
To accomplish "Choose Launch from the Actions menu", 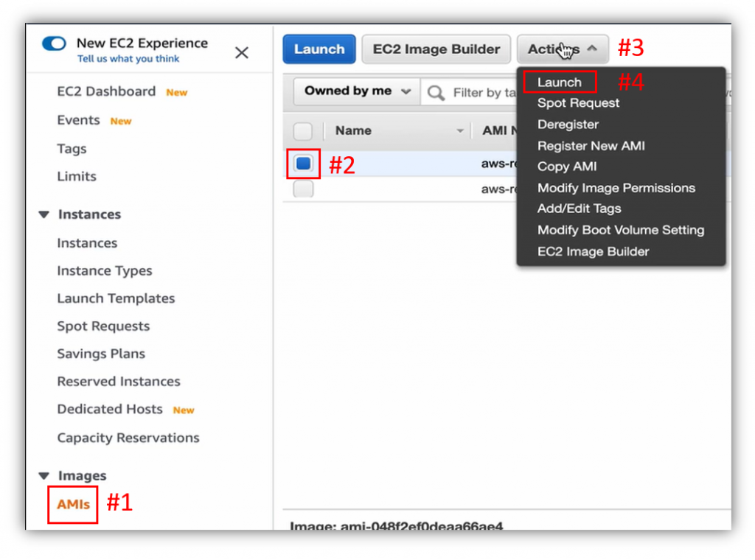I will [560, 83].
